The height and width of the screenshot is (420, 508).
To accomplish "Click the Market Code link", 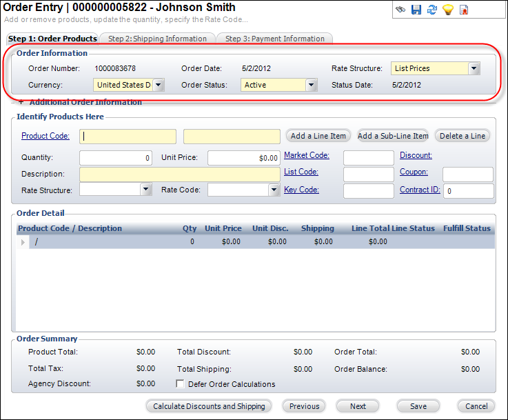I will 306,155.
